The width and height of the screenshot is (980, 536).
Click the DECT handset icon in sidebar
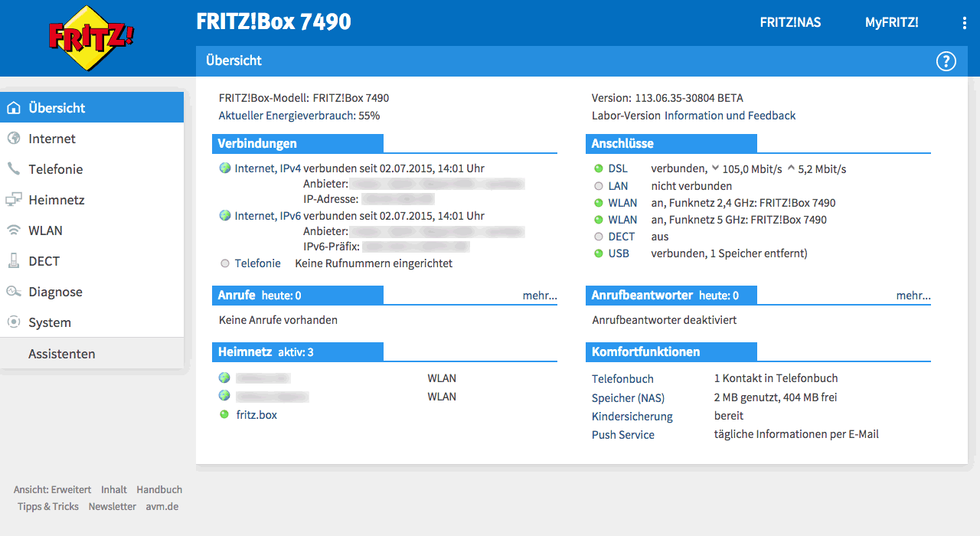[13, 261]
